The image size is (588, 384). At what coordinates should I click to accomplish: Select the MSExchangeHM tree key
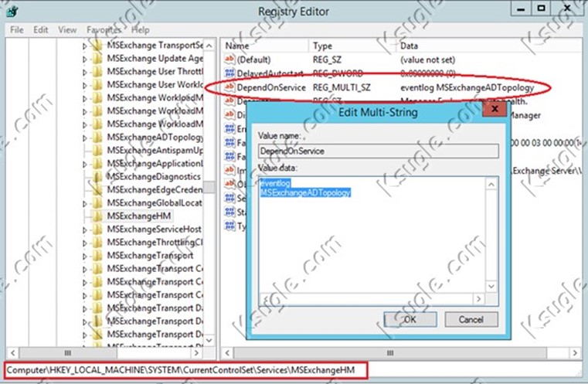tap(139, 216)
